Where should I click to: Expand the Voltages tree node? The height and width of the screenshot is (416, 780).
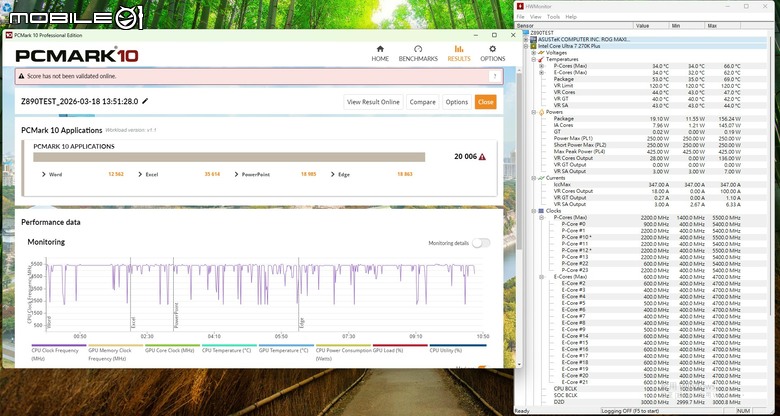point(534,52)
